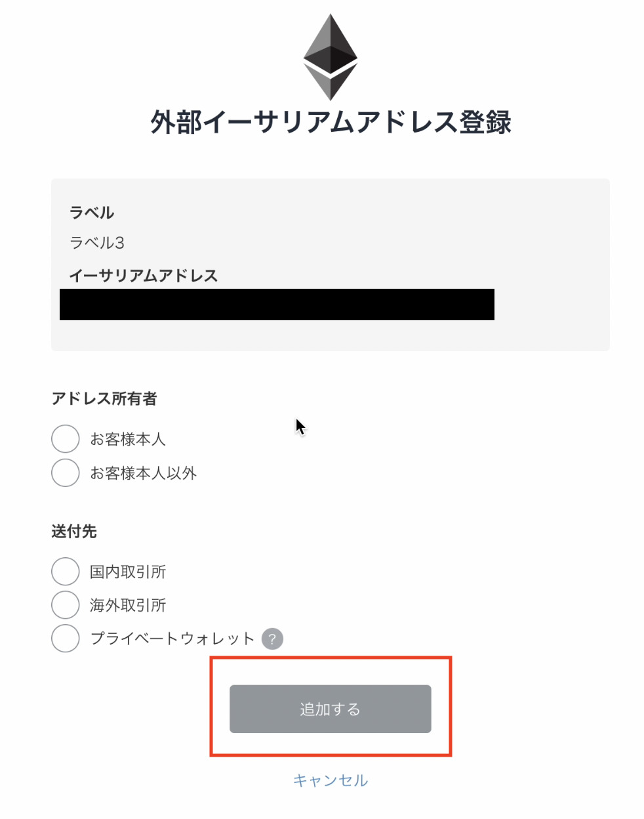Choose 国内取引所 as the destination
The image size is (644, 819).
tap(65, 572)
